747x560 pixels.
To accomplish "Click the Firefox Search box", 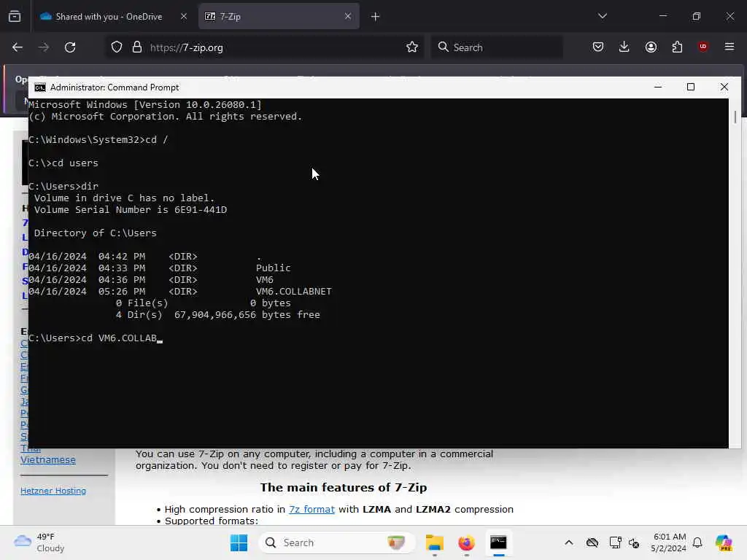I will tap(496, 47).
